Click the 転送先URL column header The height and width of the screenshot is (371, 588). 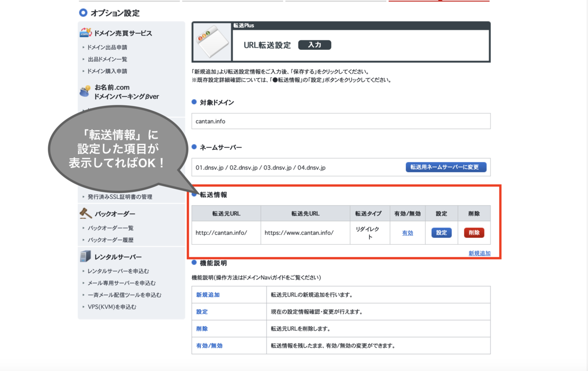coord(305,213)
